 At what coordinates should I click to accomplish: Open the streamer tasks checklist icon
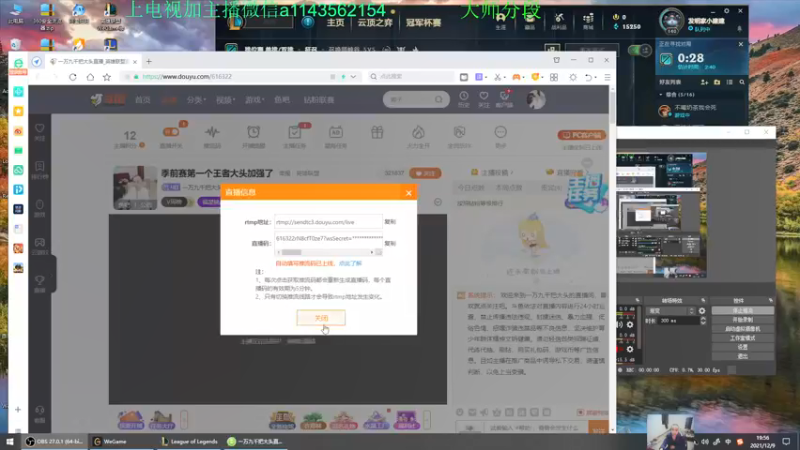pyautogui.click(x=294, y=132)
